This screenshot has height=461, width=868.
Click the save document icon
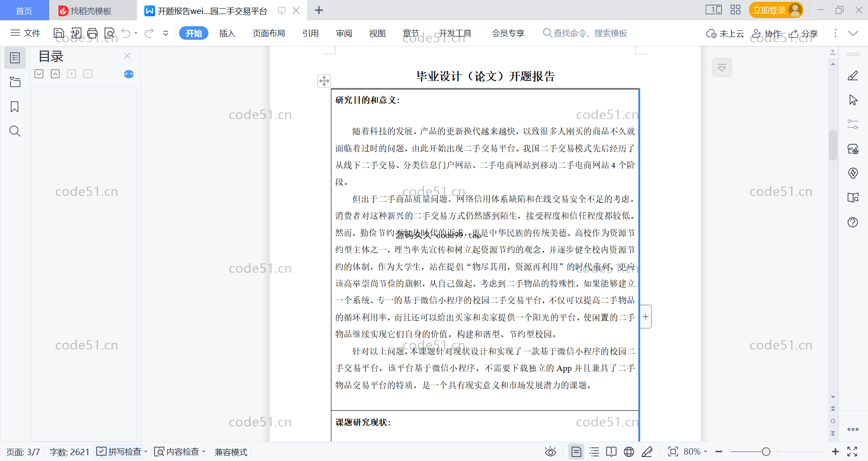(59, 33)
